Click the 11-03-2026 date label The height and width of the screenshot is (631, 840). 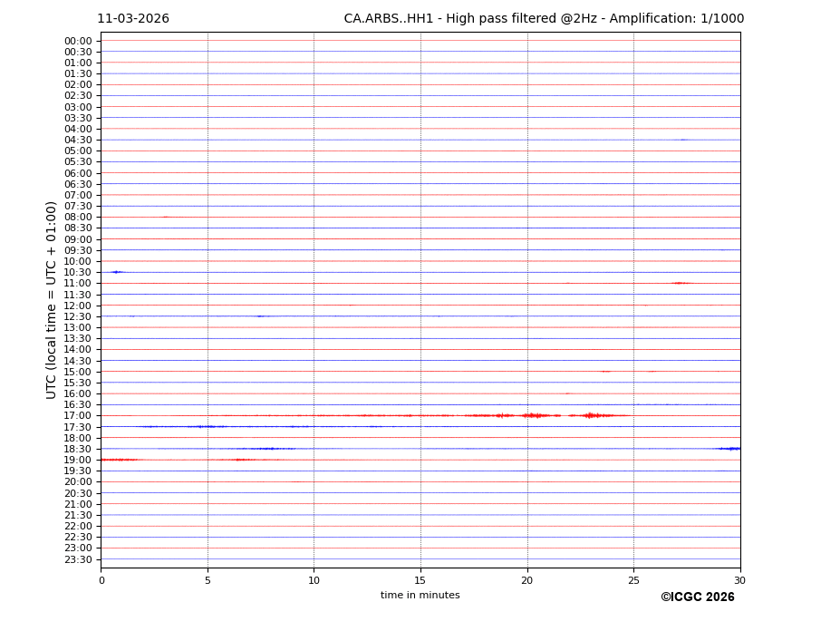[133, 19]
